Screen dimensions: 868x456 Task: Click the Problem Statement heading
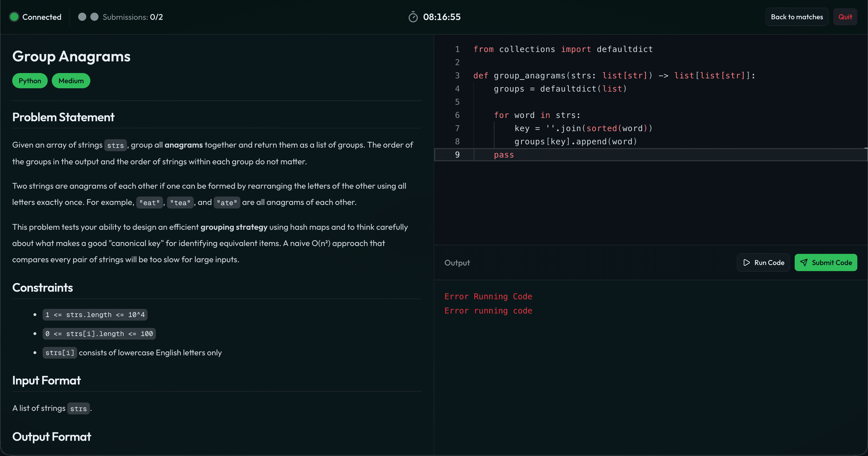pos(63,117)
